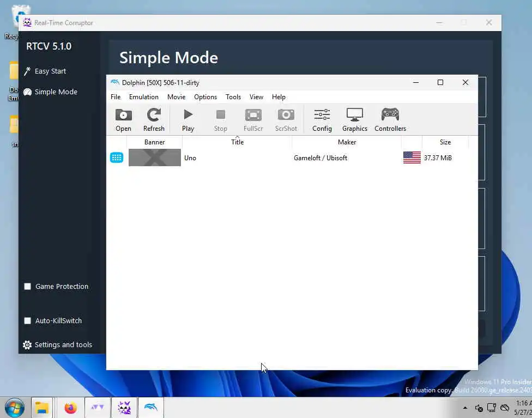532x418 pixels.
Task: Sort the game list by Title column
Action: (x=237, y=142)
